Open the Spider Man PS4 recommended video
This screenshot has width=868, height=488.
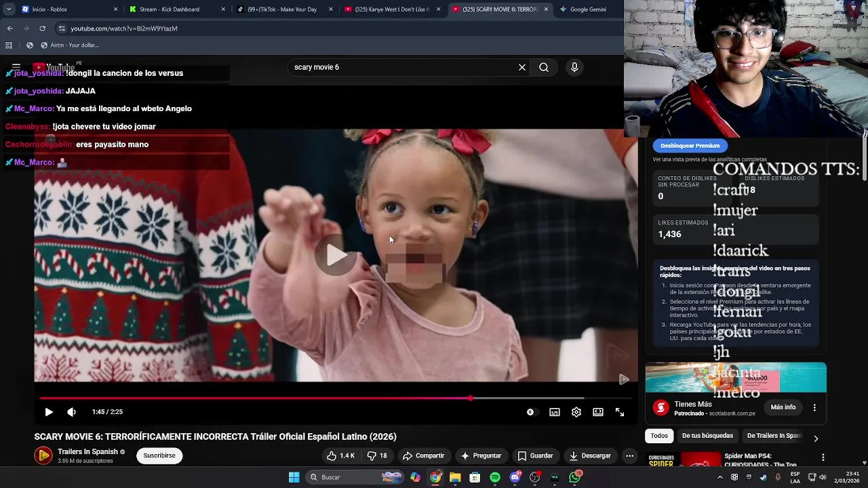click(x=760, y=460)
